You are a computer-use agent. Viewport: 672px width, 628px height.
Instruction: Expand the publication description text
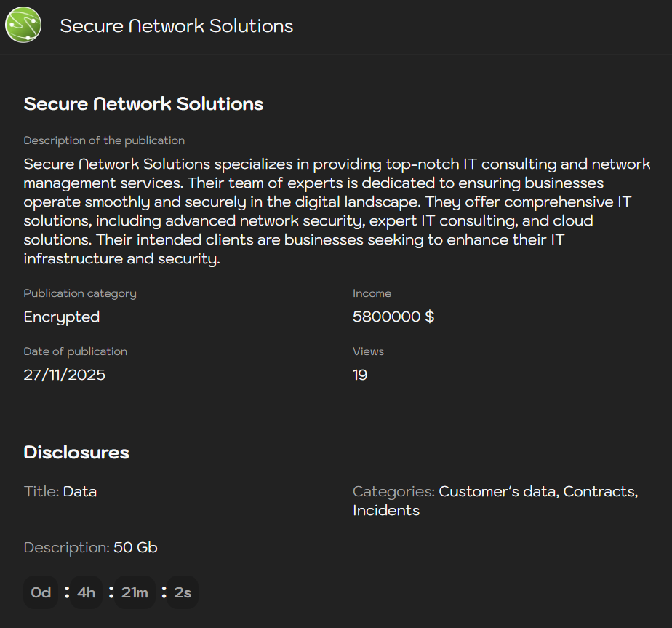pos(336,211)
